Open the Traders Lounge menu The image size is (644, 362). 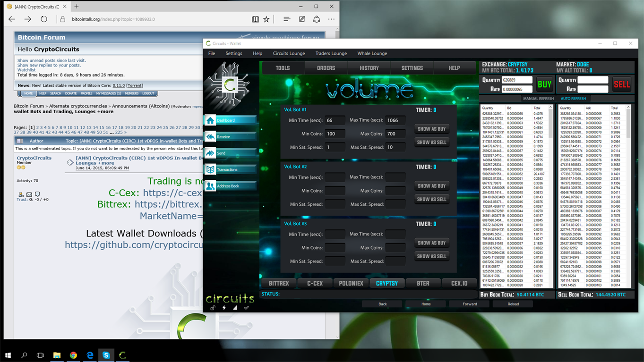(x=331, y=53)
